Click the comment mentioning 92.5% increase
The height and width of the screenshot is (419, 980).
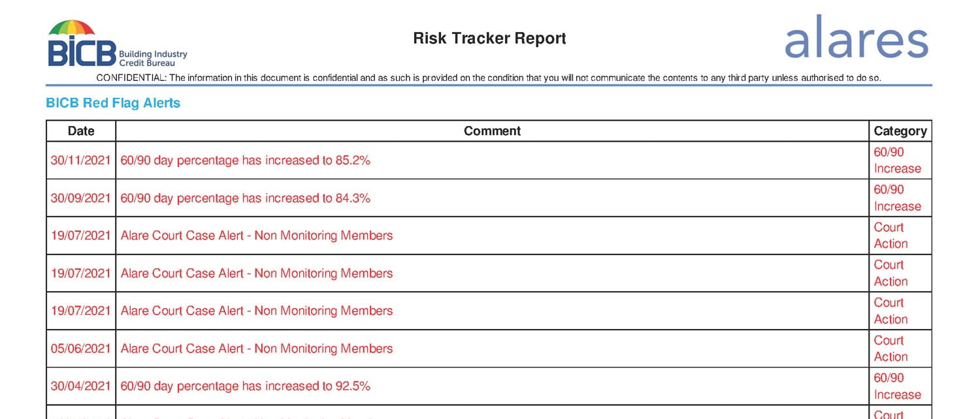click(246, 386)
